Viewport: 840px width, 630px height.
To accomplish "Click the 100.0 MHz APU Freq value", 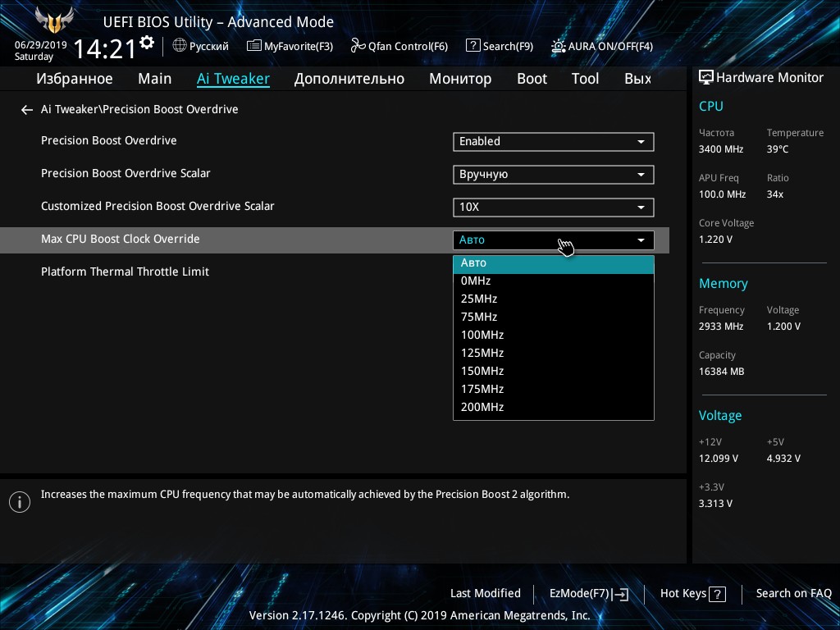I will [722, 194].
